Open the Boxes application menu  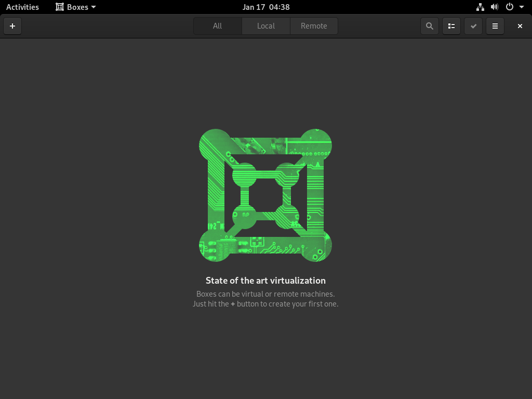point(76,7)
